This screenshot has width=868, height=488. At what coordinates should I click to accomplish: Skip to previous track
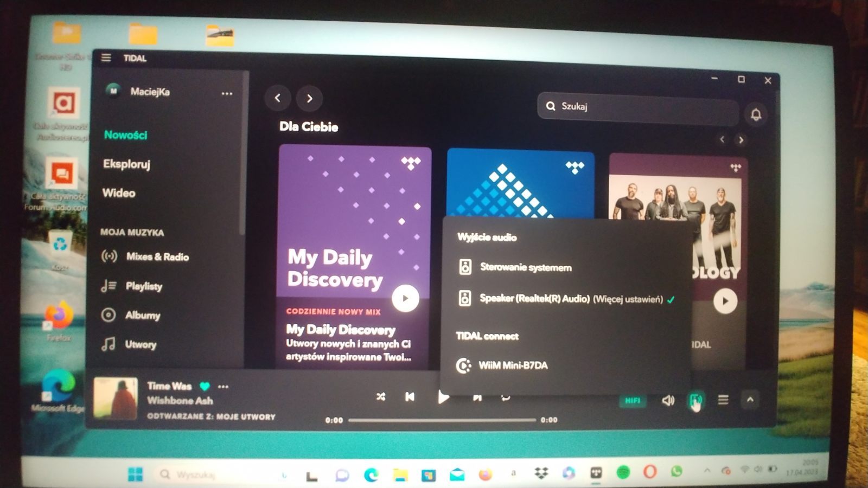click(x=410, y=397)
